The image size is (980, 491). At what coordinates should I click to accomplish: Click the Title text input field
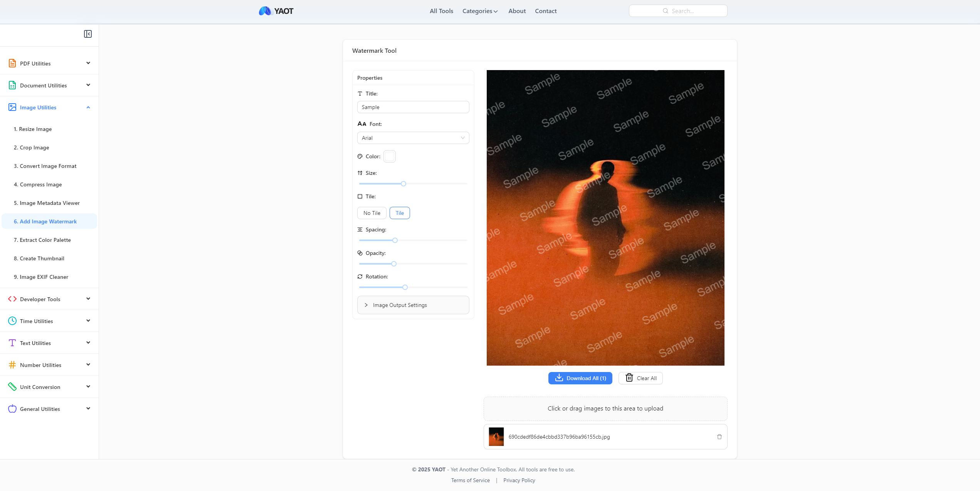pos(413,107)
